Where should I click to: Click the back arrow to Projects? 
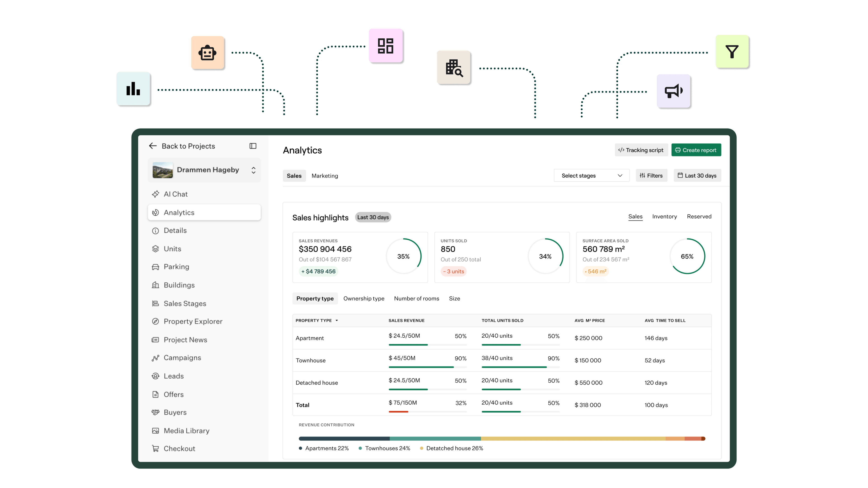[153, 146]
